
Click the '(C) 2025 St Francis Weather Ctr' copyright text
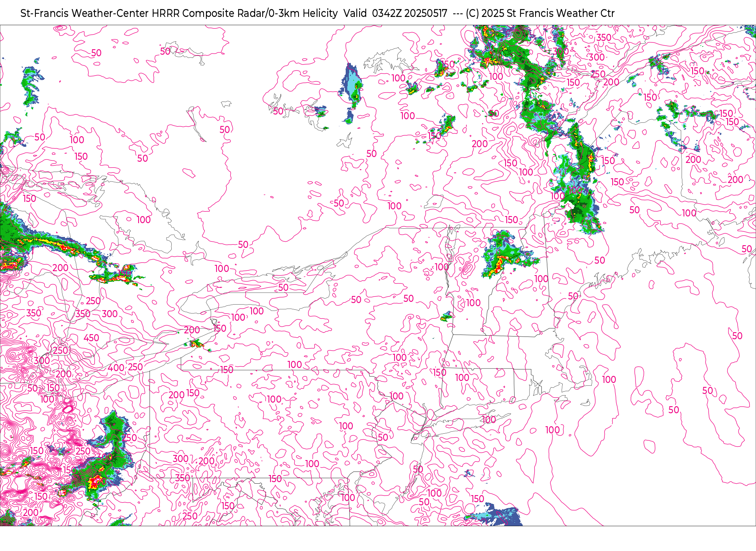point(540,13)
